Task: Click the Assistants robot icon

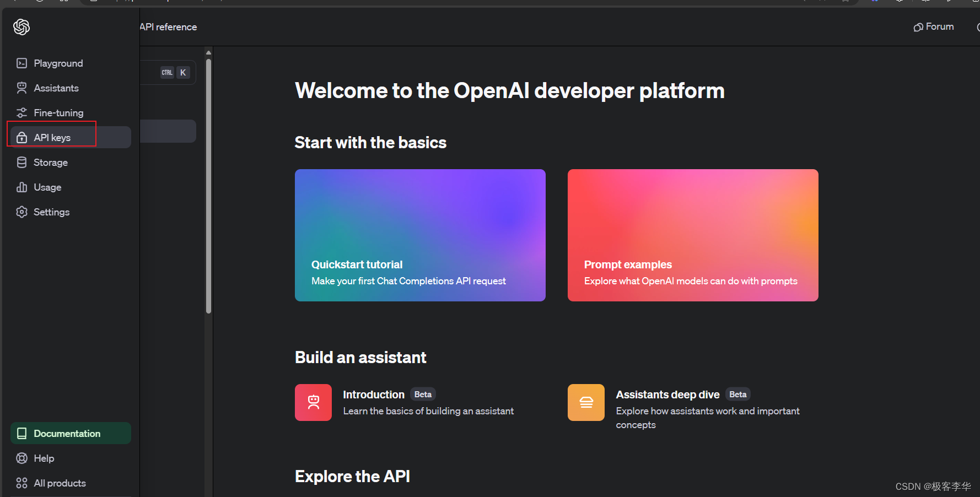Action: [21, 88]
